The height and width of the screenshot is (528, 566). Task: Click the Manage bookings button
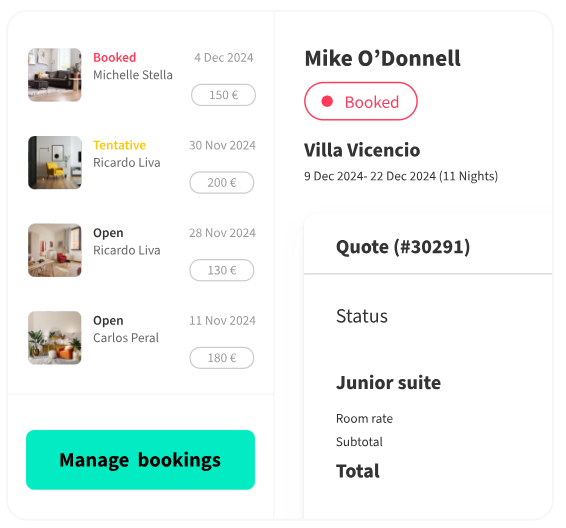point(140,460)
